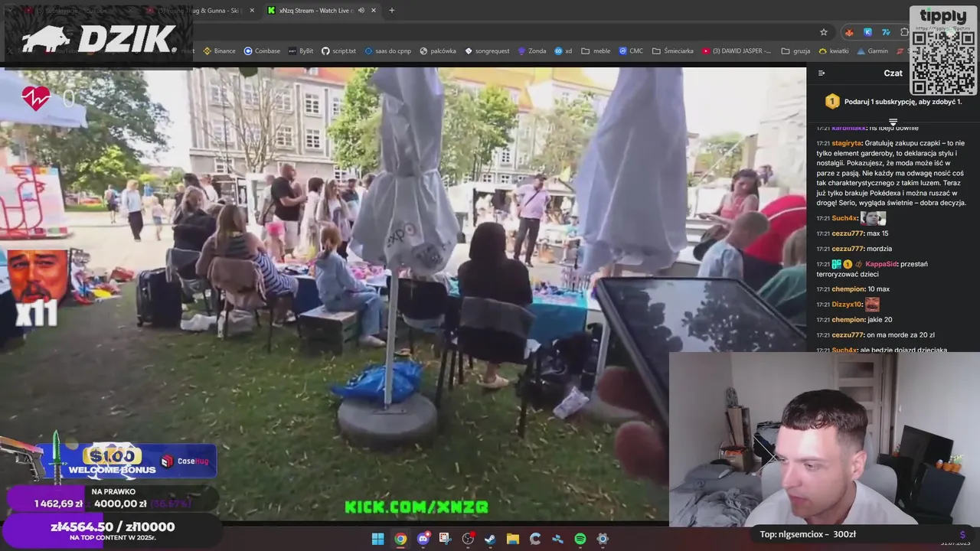
Task: Open the CMC bookmark
Action: [x=630, y=51]
